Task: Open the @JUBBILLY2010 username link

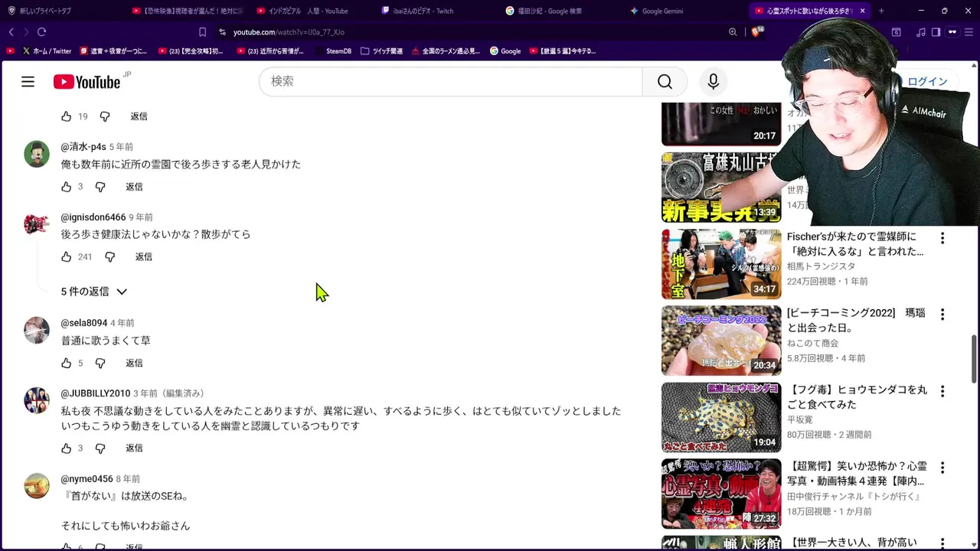Action: click(x=96, y=393)
